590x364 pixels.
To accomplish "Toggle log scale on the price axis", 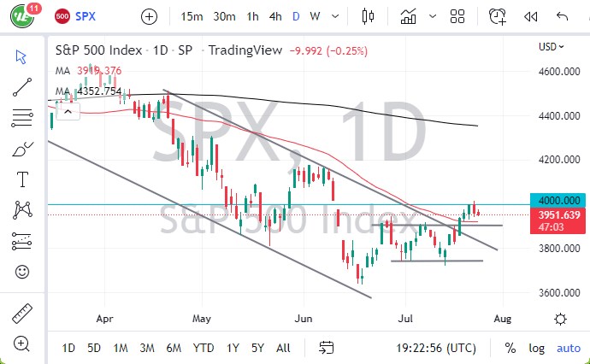I will point(536,348).
